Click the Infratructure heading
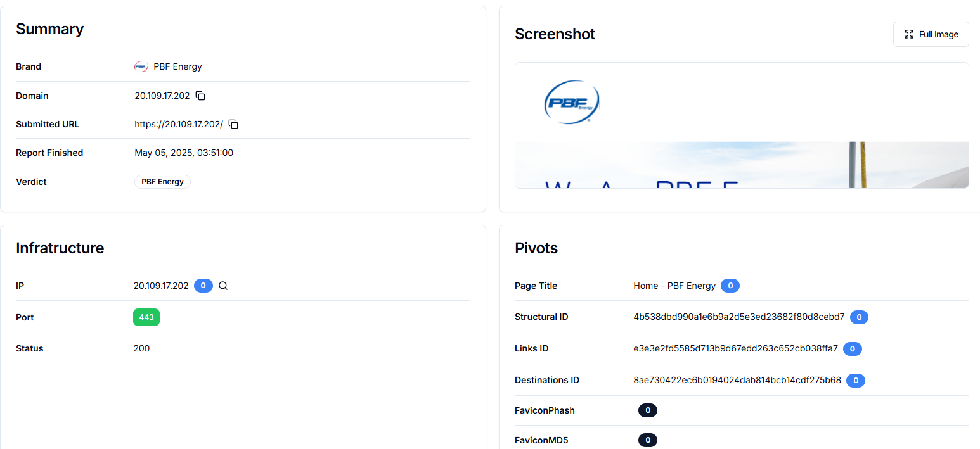Screen dimensions: 980x449 pyautogui.click(x=60, y=248)
